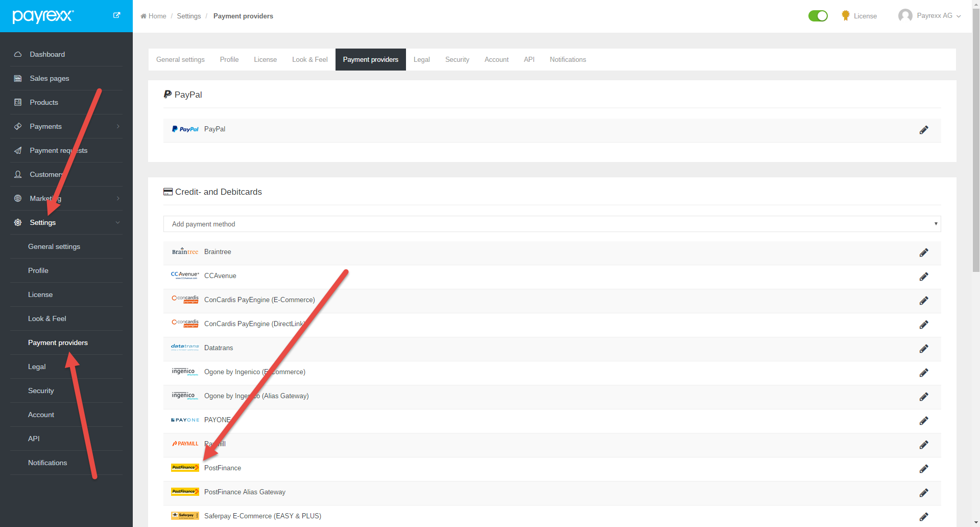This screenshot has height=527, width=980.
Task: Switch to the General settings tab
Action: (180, 59)
